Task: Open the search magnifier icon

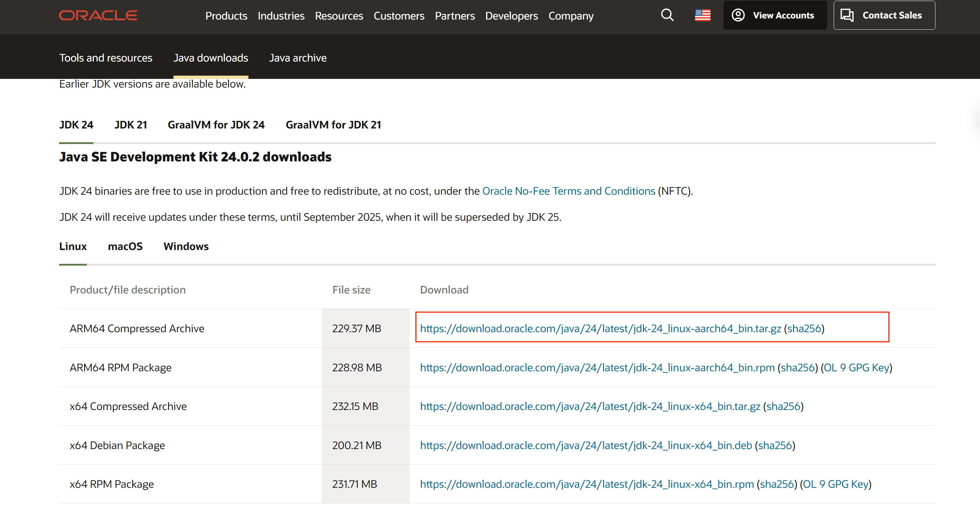Action: click(667, 15)
